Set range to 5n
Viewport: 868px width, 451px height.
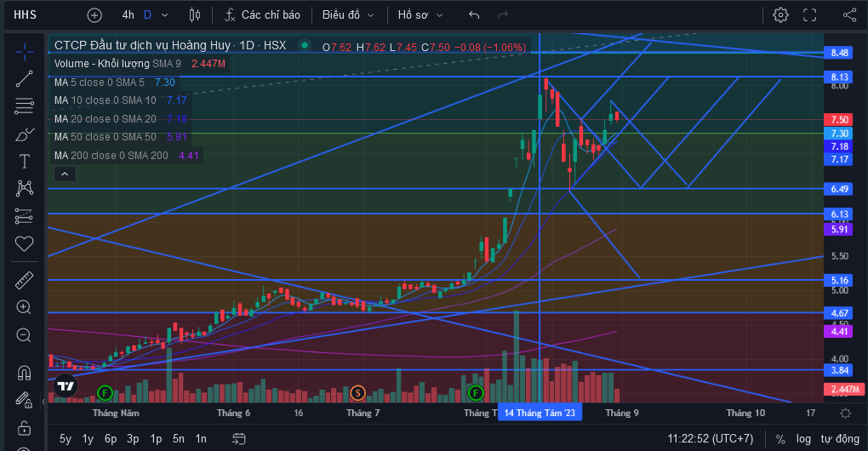(178, 439)
